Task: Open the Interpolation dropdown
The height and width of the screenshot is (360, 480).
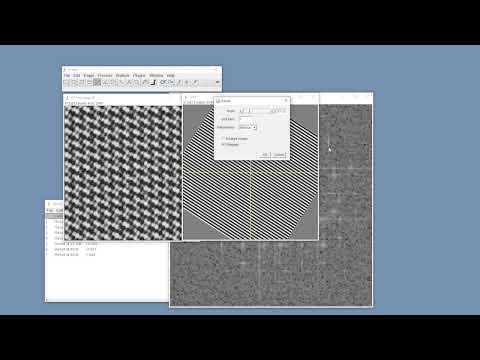Action: (x=248, y=127)
